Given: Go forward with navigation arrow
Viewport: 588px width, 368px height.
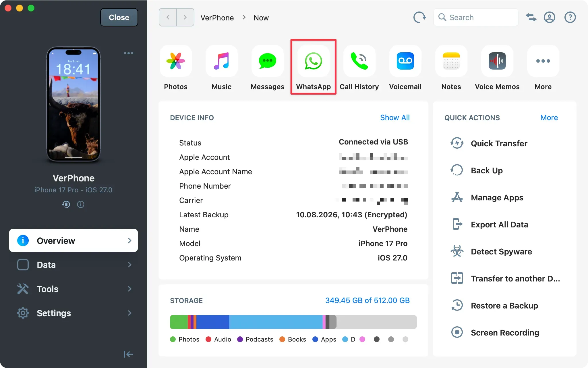Looking at the screenshot, I should 185,17.
